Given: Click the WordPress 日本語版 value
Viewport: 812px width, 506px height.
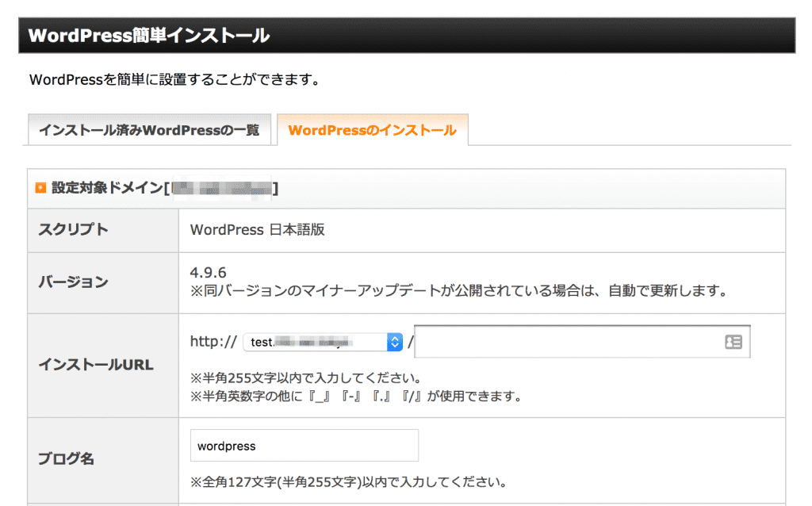Looking at the screenshot, I should coord(258,229).
